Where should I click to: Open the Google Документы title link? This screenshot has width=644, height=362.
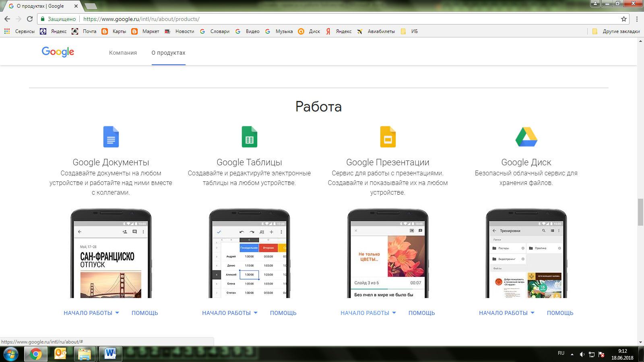click(x=111, y=162)
